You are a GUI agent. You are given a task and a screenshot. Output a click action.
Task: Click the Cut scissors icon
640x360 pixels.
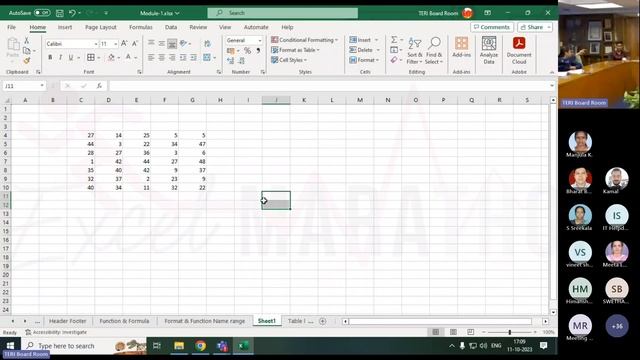pyautogui.click(x=27, y=40)
